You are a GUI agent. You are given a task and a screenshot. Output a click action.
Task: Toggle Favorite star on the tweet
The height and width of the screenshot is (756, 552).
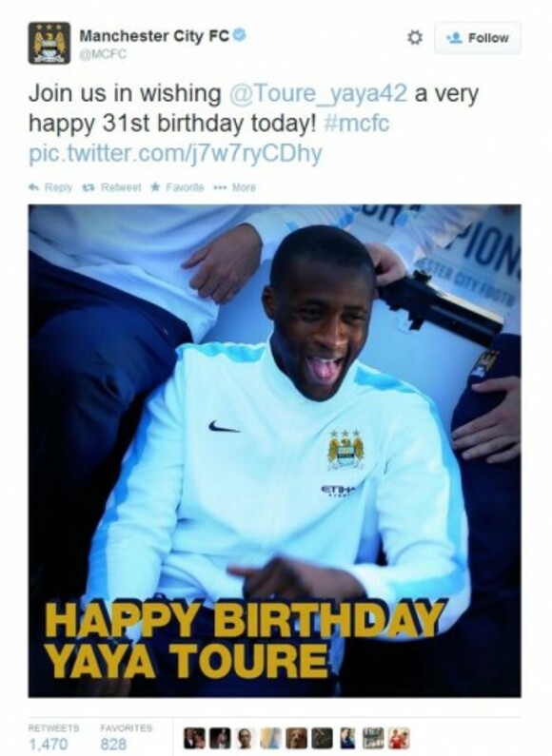(x=178, y=187)
